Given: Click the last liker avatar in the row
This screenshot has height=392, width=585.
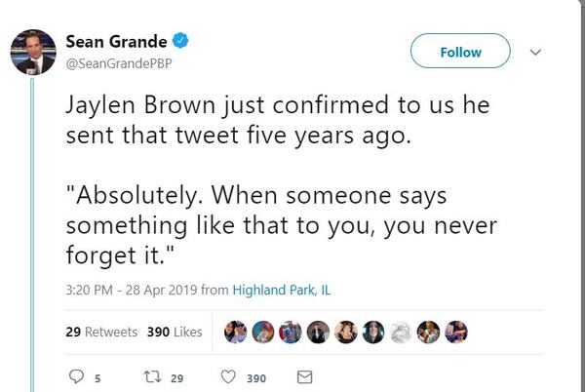Looking at the screenshot, I should pos(457,332).
